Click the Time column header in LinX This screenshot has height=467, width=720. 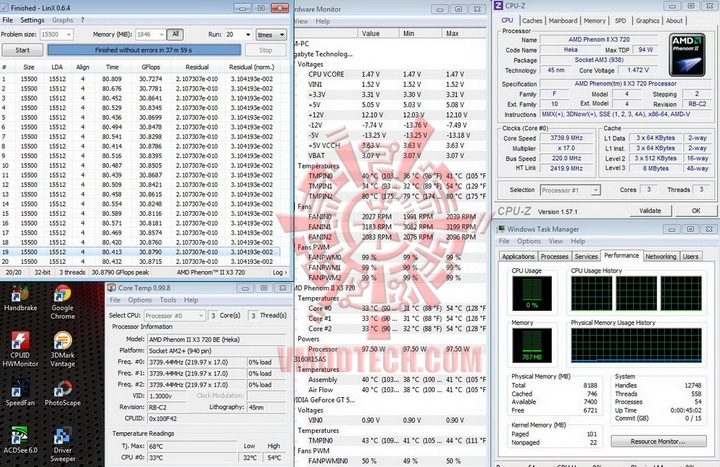(112, 67)
